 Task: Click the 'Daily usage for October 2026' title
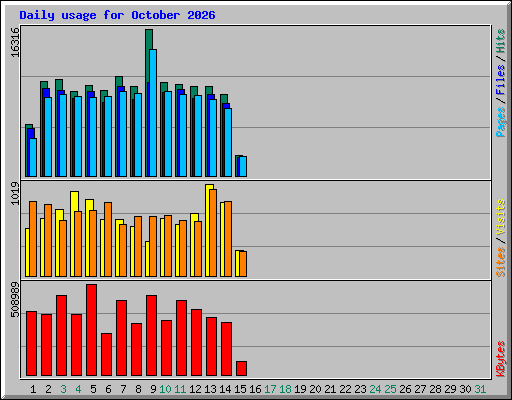click(117, 15)
